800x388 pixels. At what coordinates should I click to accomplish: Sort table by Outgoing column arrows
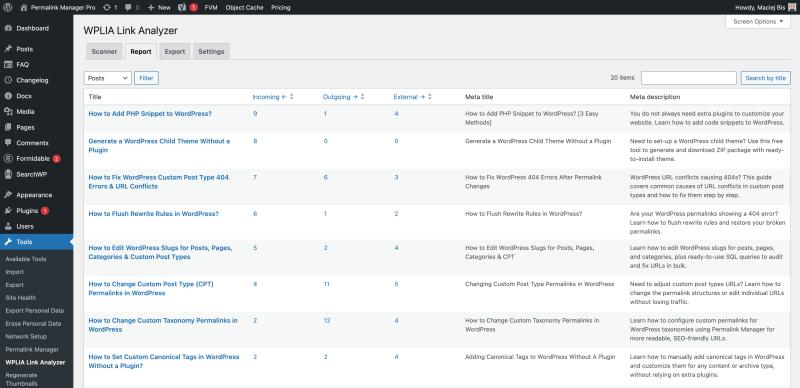362,97
